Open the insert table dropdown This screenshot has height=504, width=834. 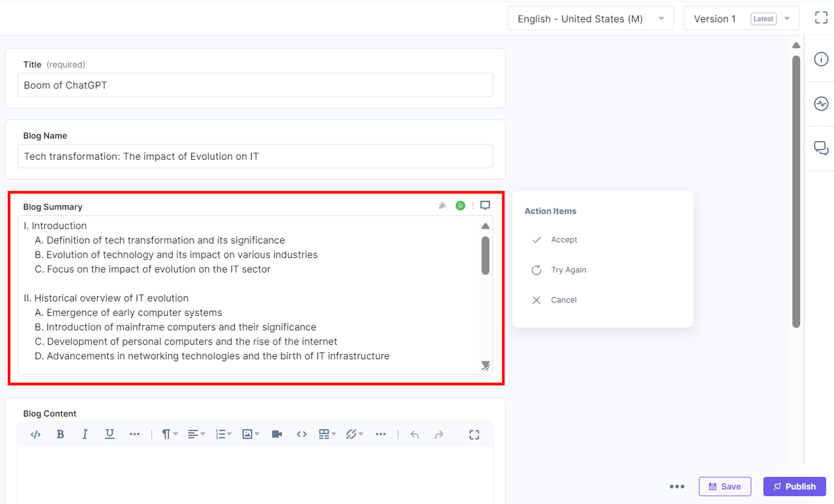pyautogui.click(x=327, y=434)
